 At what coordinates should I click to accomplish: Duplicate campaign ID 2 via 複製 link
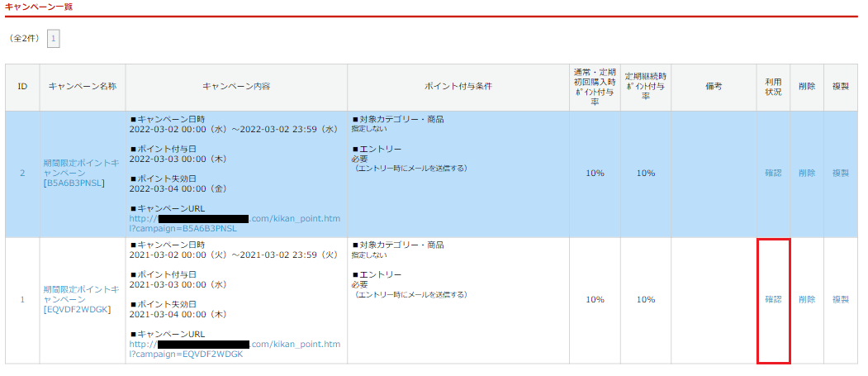[x=841, y=173]
